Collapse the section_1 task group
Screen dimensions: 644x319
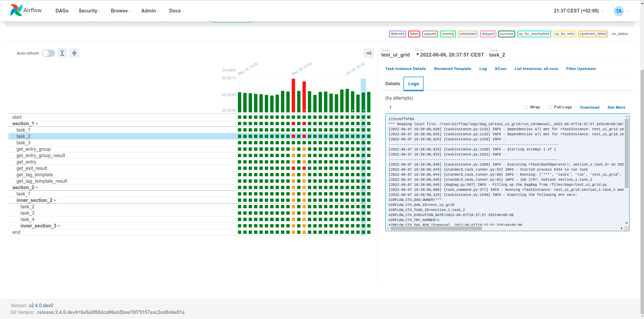(25, 123)
